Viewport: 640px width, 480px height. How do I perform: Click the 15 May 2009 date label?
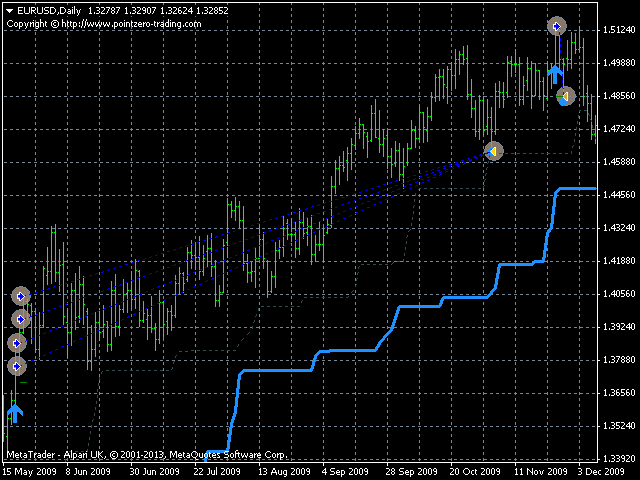pyautogui.click(x=29, y=471)
